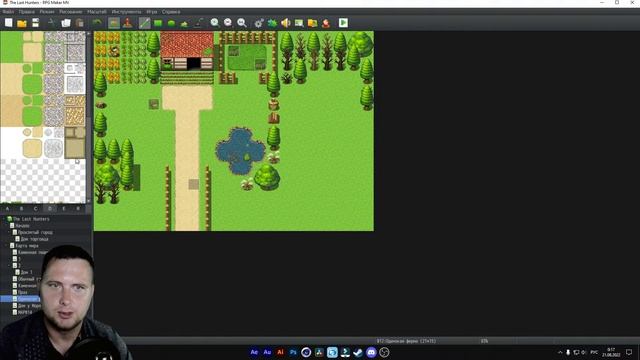This screenshot has height=360, width=640.
Task: Click the Copy icon in toolbar
Action: pos(66,23)
